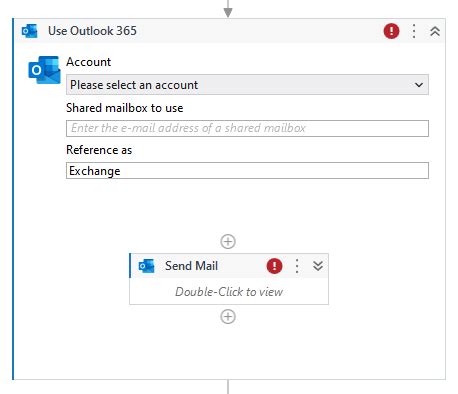Open the three-dot menu of Use Outlook 365
This screenshot has height=394, width=458.
pyautogui.click(x=414, y=31)
